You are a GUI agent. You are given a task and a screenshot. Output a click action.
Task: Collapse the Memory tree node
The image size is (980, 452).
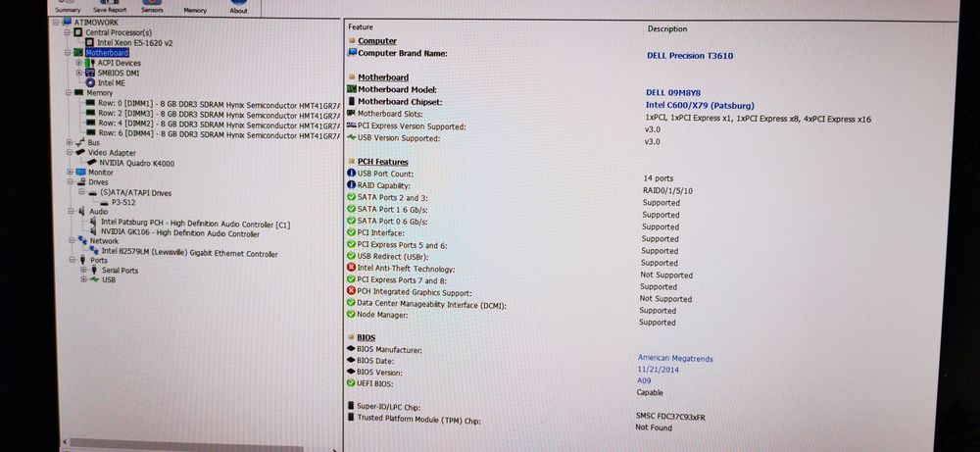coord(69,92)
